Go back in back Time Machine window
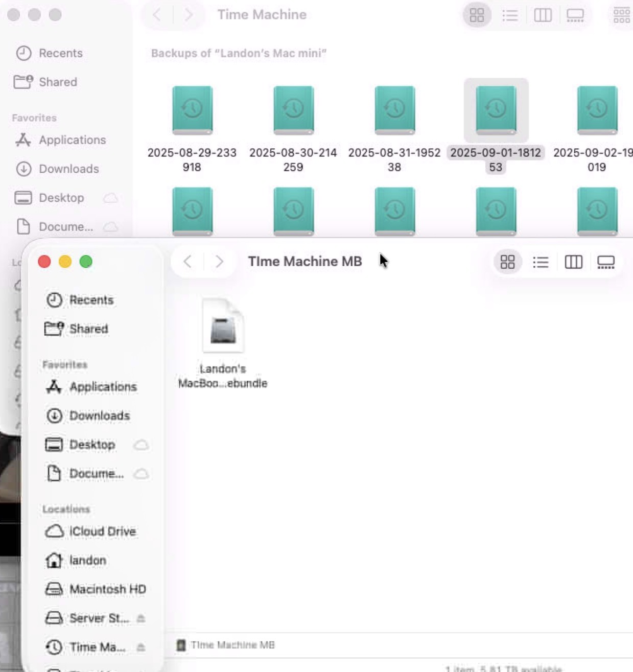Viewport: 633px width, 672px height. (x=157, y=15)
